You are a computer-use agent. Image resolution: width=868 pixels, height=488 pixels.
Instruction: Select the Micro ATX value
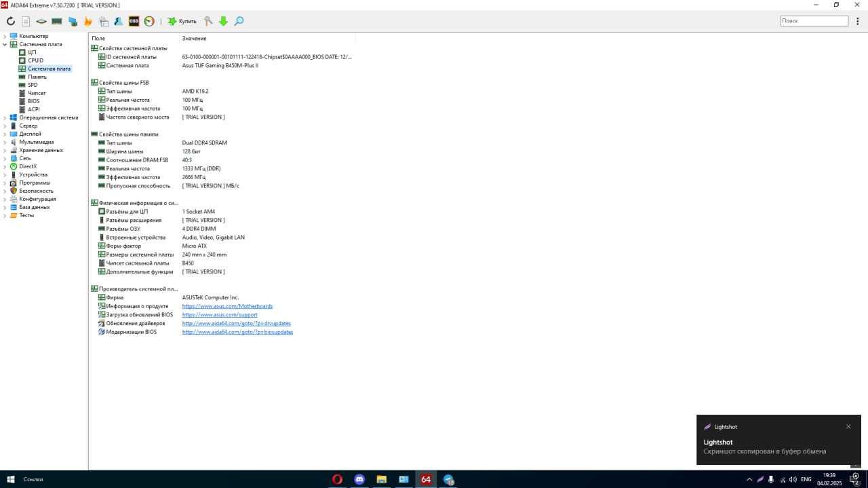pyautogui.click(x=195, y=246)
